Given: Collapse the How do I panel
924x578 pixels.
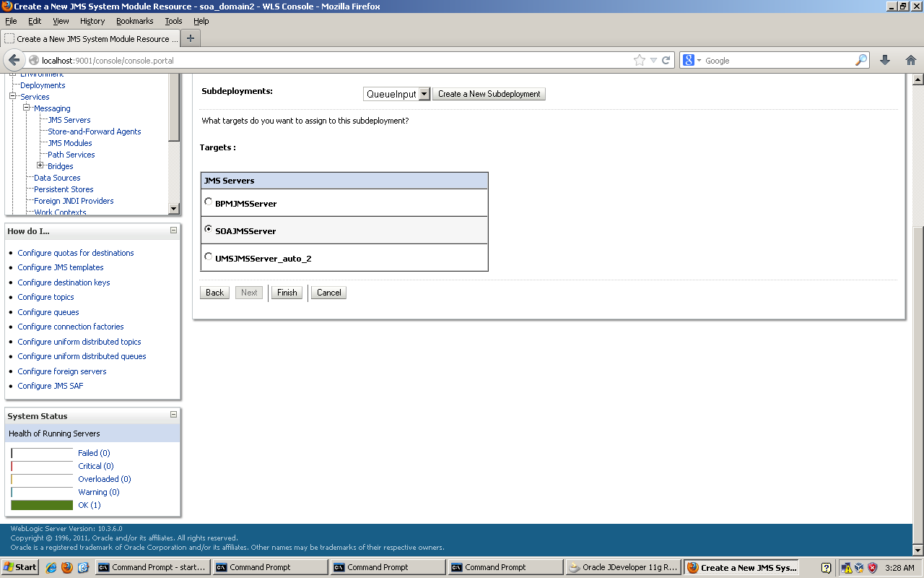Looking at the screenshot, I should click(x=172, y=230).
